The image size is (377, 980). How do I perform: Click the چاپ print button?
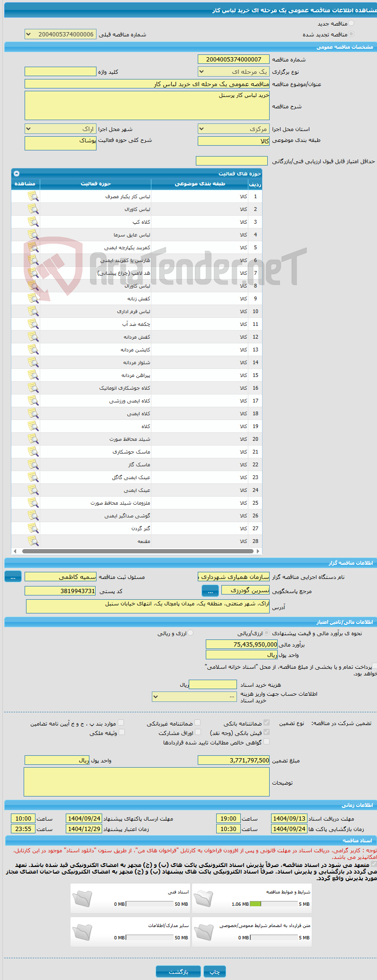(215, 972)
